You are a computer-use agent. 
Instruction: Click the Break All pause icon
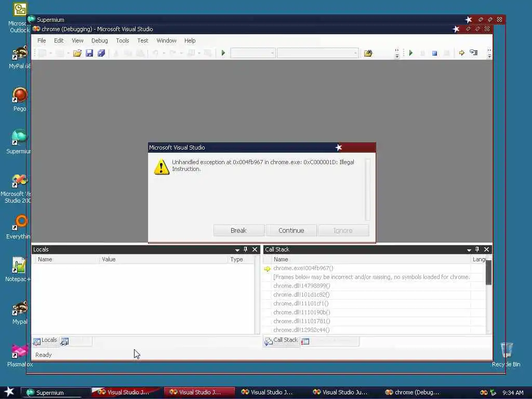point(423,54)
